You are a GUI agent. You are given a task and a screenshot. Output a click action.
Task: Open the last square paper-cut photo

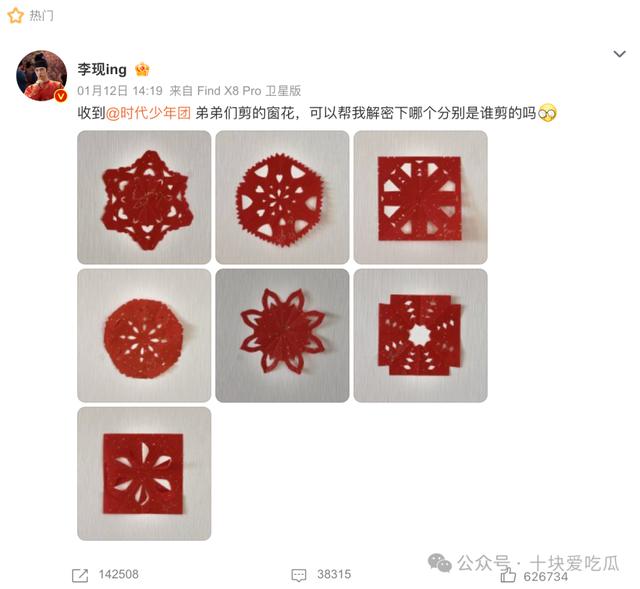tap(144, 474)
